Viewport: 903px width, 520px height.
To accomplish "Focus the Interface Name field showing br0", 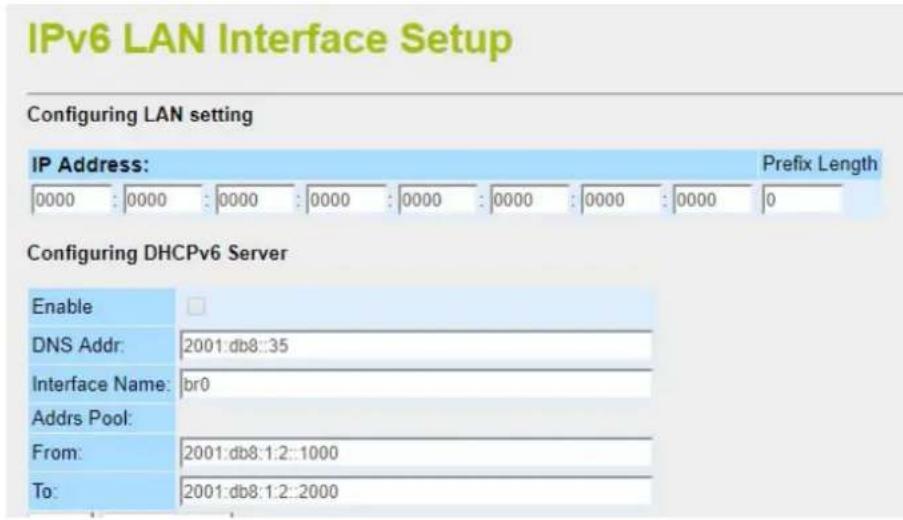I will click(416, 384).
